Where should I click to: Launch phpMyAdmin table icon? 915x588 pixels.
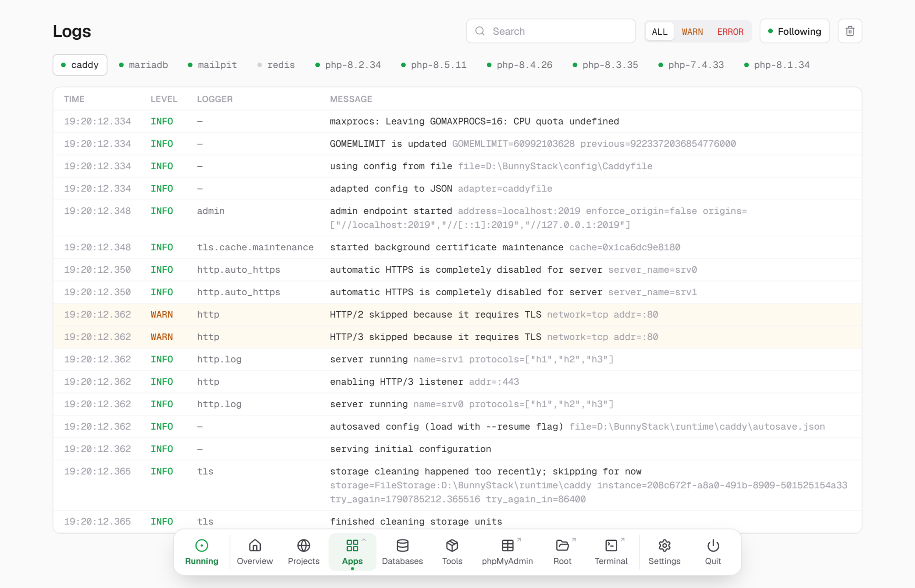point(507,545)
